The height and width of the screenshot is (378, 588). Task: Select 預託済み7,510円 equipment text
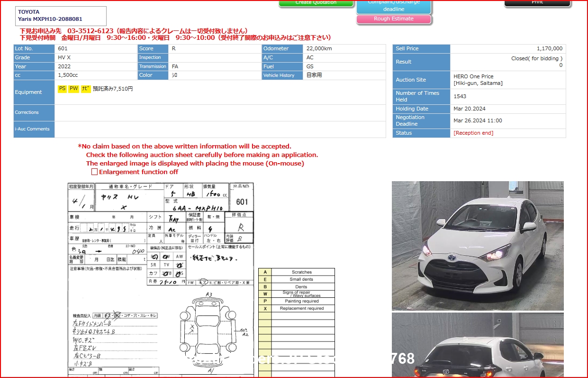click(x=113, y=89)
